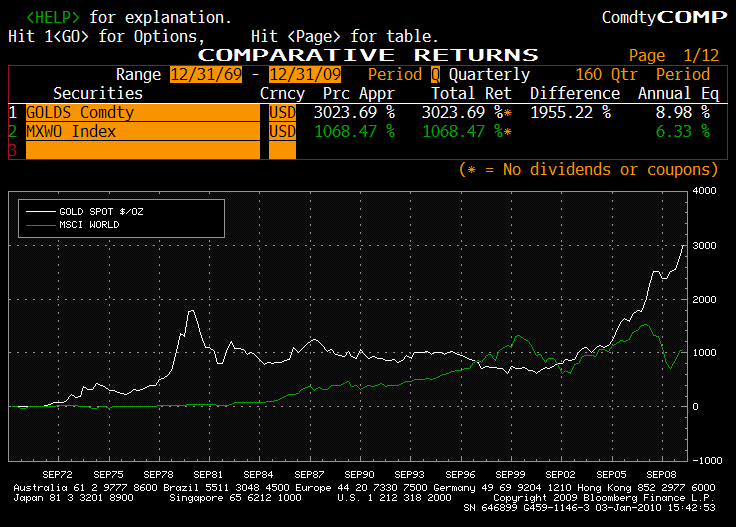Change the Period field Q

click(x=435, y=75)
